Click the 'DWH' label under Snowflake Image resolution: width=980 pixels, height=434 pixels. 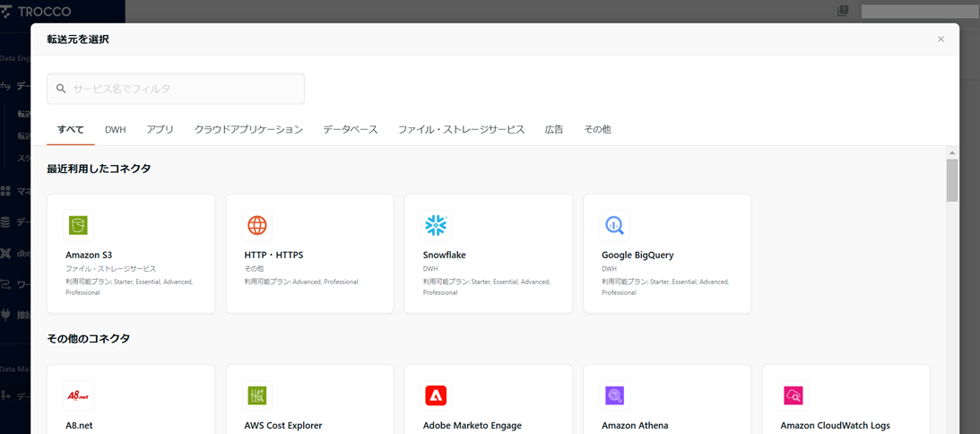[x=430, y=269]
